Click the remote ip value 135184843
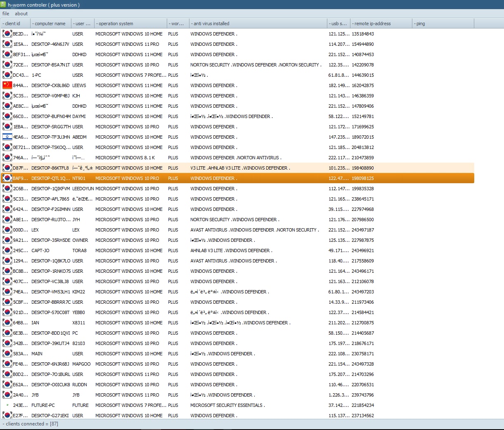This screenshot has width=504, height=430. pos(363,34)
